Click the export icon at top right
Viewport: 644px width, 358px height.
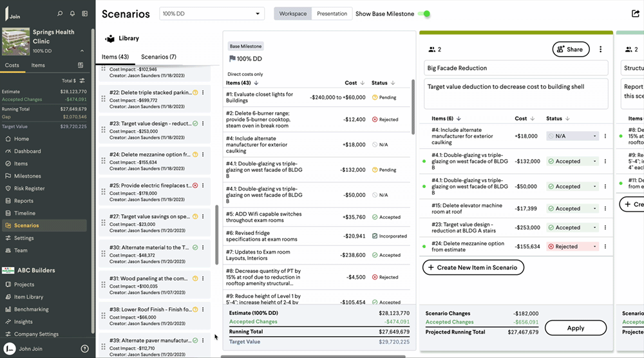point(636,14)
